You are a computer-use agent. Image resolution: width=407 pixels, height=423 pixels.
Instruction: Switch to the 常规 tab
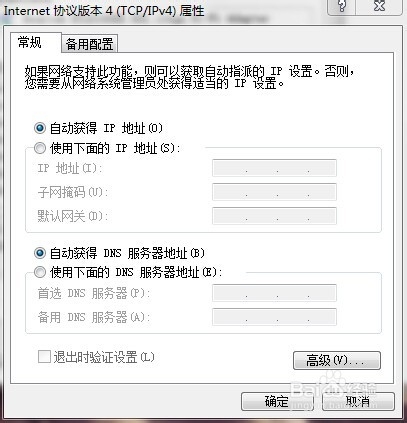(30, 43)
